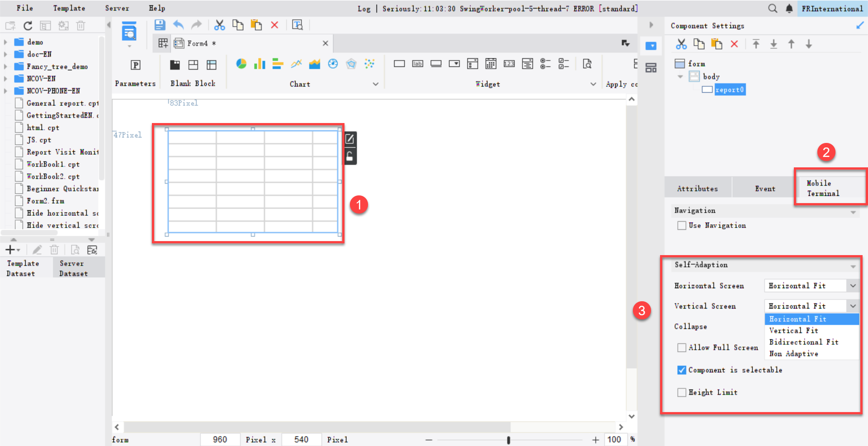Image resolution: width=868 pixels, height=446 pixels.
Task: Click the Parameters P icon
Action: 135,65
